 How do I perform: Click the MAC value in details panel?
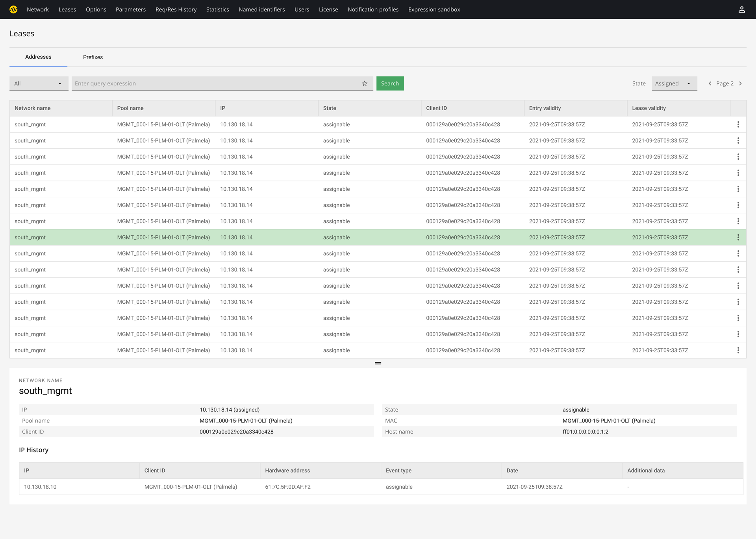click(609, 421)
